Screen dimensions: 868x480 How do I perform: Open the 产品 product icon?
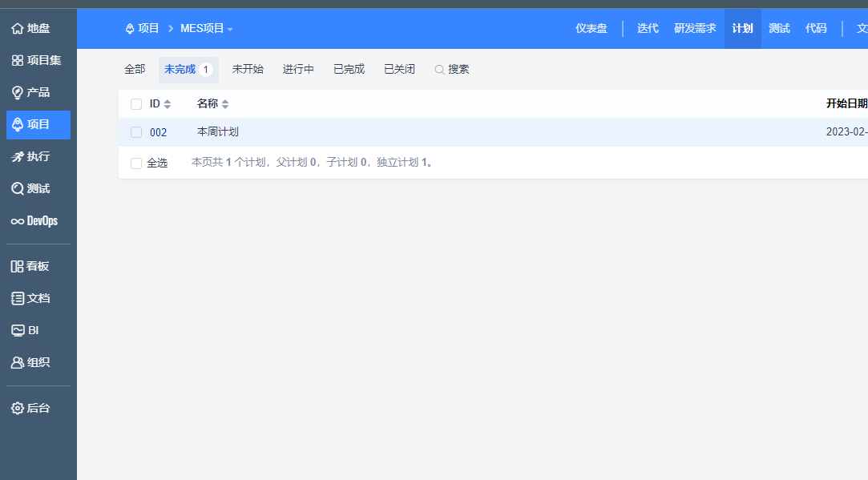tap(17, 92)
